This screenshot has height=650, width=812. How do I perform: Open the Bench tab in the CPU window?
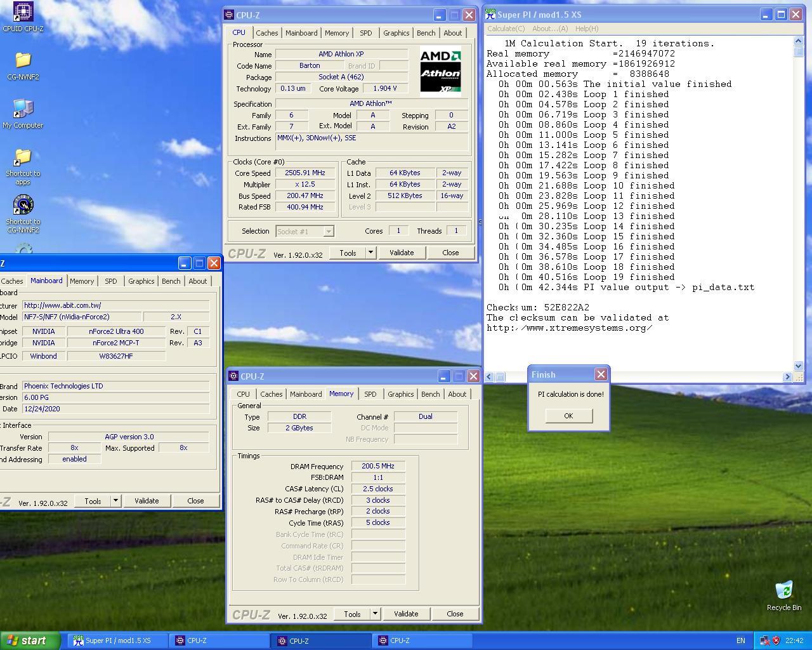(x=426, y=33)
